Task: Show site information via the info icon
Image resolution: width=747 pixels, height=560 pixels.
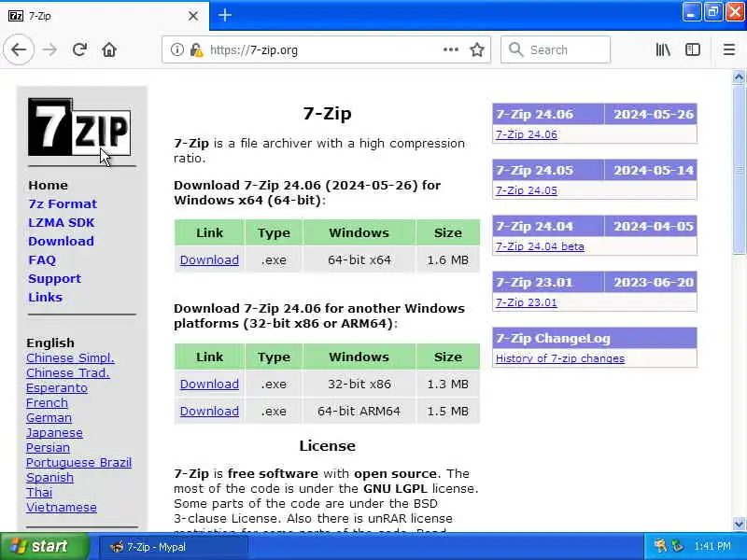Action: (176, 49)
